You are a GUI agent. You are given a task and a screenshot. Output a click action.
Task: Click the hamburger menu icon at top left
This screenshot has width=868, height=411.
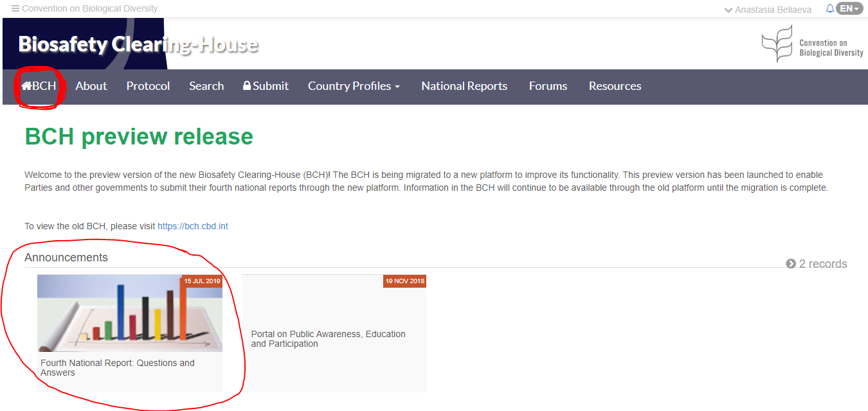coord(15,9)
